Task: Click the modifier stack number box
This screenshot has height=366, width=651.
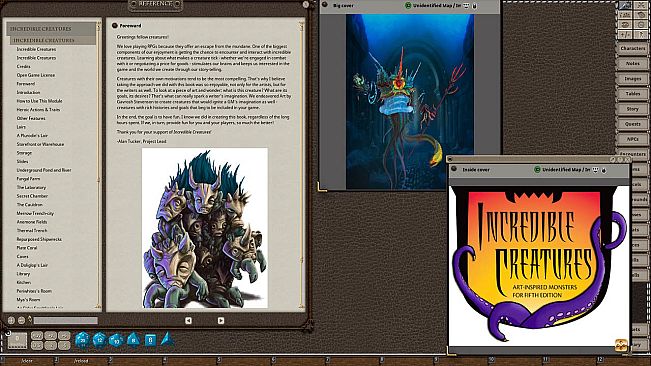Action: tap(17, 341)
